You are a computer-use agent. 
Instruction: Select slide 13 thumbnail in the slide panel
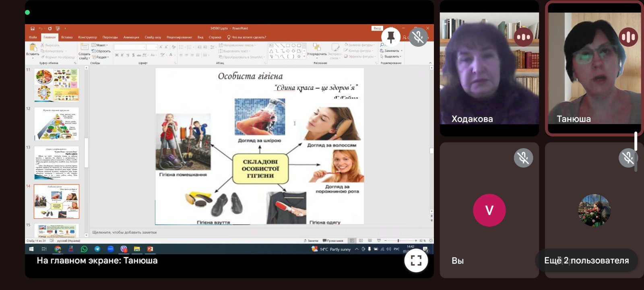pos(56,163)
